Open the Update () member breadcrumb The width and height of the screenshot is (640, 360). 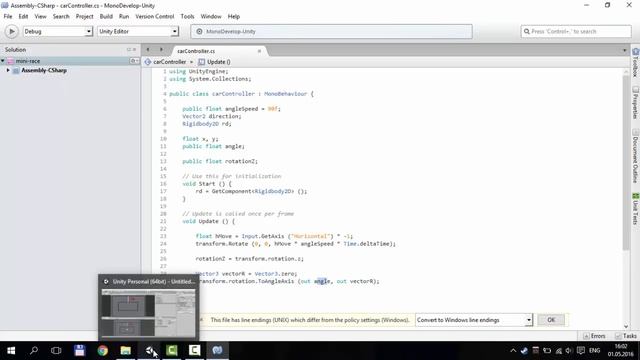[x=215, y=62]
